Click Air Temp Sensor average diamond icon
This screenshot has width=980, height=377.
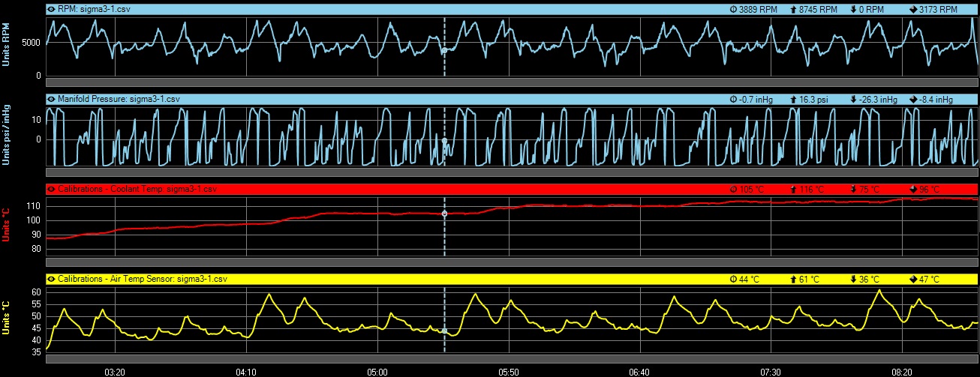pyautogui.click(x=912, y=279)
